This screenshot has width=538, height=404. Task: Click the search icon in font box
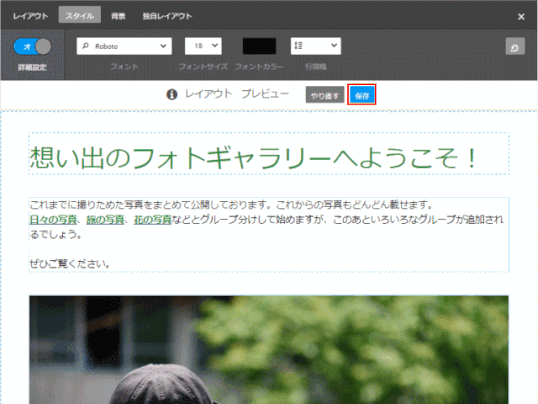pyautogui.click(x=86, y=46)
